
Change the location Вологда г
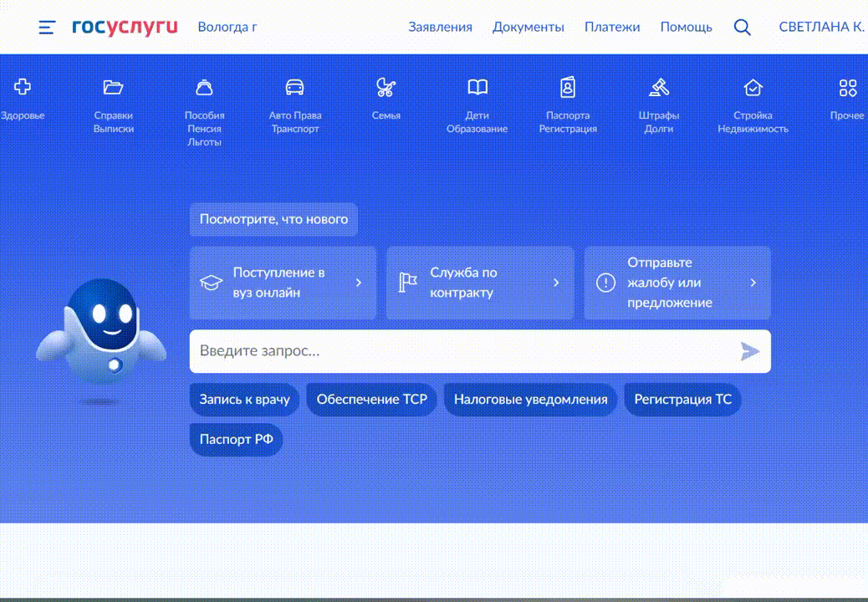[227, 27]
